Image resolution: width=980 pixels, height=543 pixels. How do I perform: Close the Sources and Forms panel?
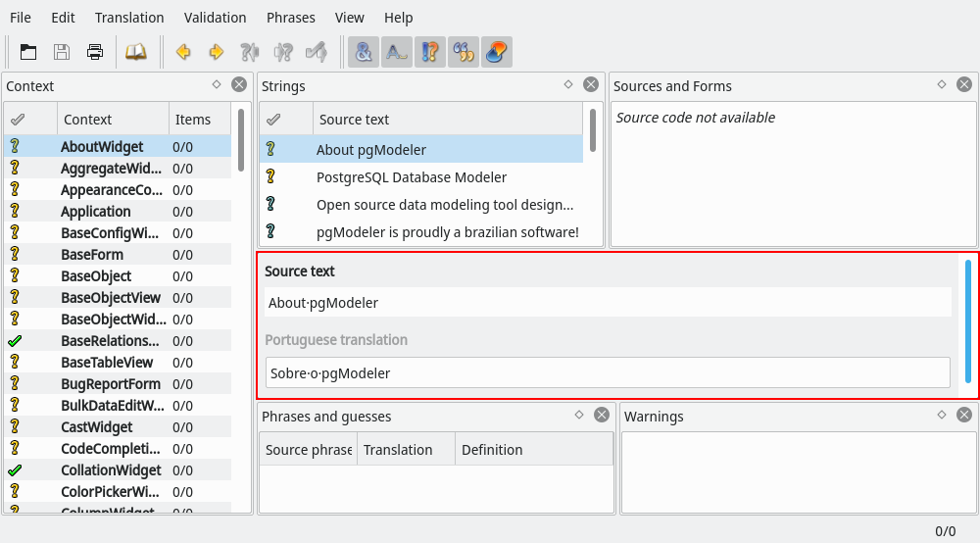coord(964,84)
